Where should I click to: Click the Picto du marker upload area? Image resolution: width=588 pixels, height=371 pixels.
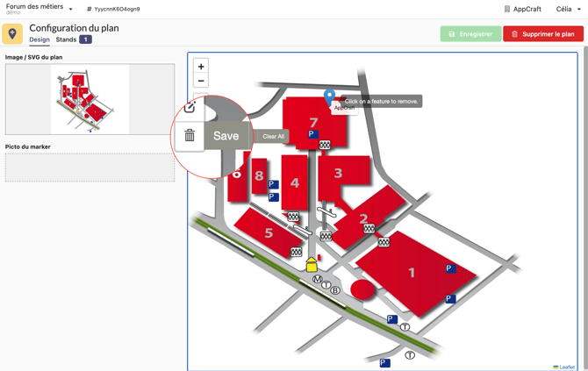90,168
